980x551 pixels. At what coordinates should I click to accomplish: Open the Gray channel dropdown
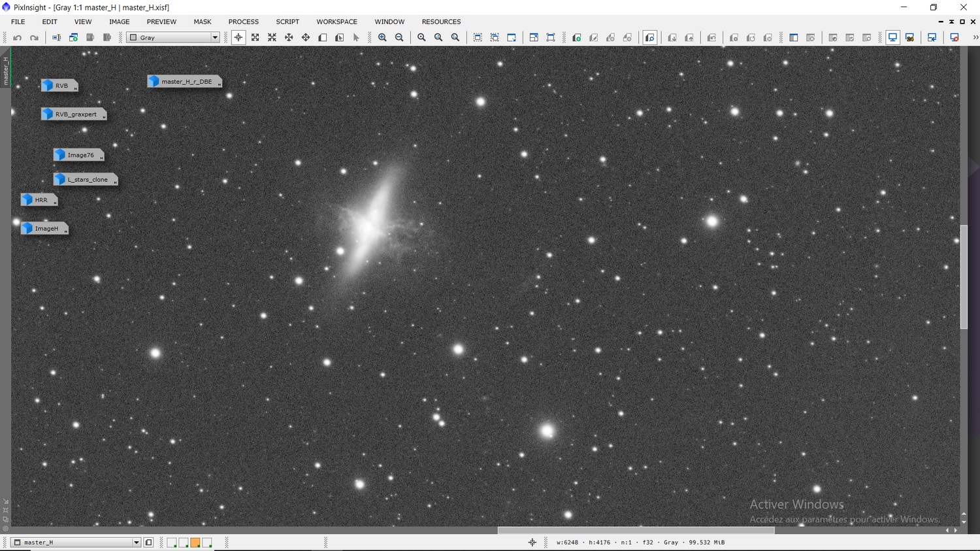(x=173, y=38)
